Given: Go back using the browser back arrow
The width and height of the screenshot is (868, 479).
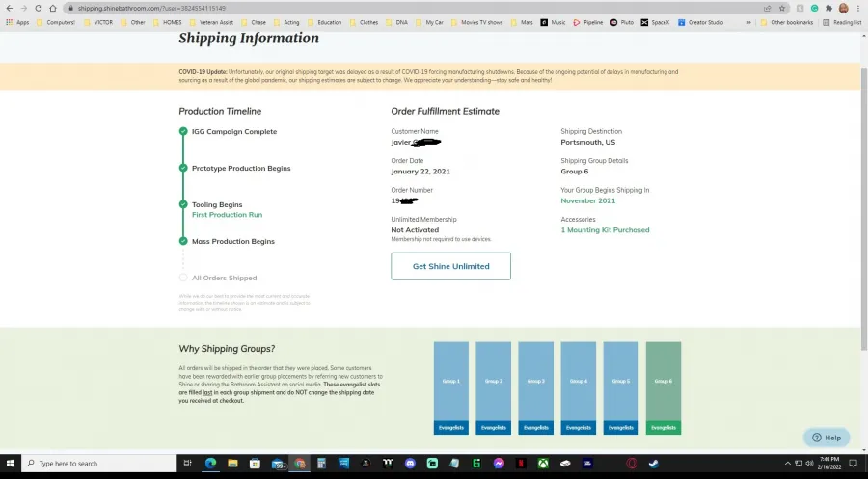Looking at the screenshot, I should coord(10,9).
